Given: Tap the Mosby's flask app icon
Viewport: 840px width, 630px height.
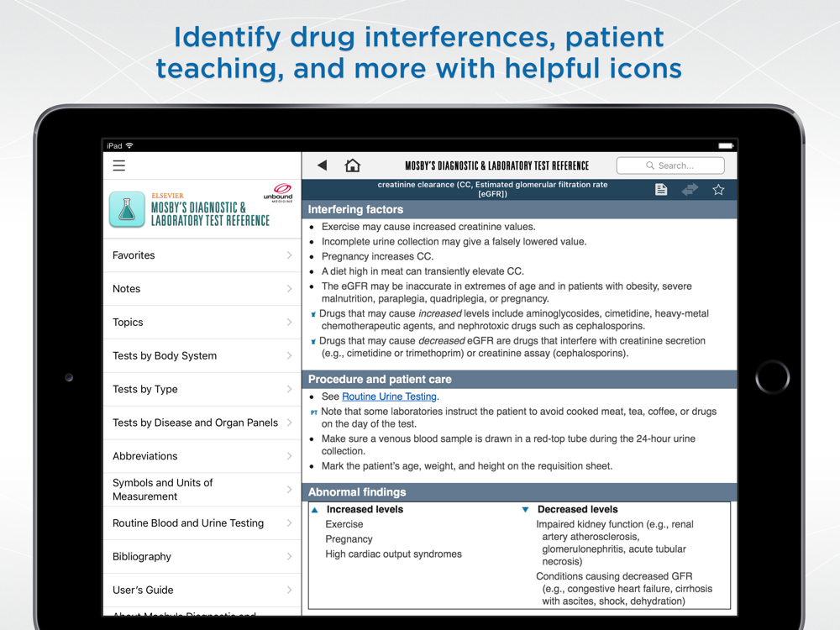Looking at the screenshot, I should click(x=127, y=209).
